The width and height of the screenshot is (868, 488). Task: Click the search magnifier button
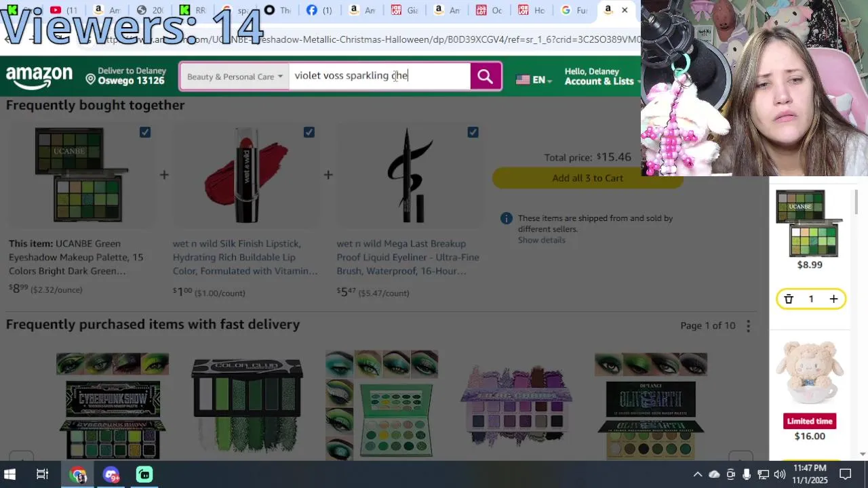[486, 77]
